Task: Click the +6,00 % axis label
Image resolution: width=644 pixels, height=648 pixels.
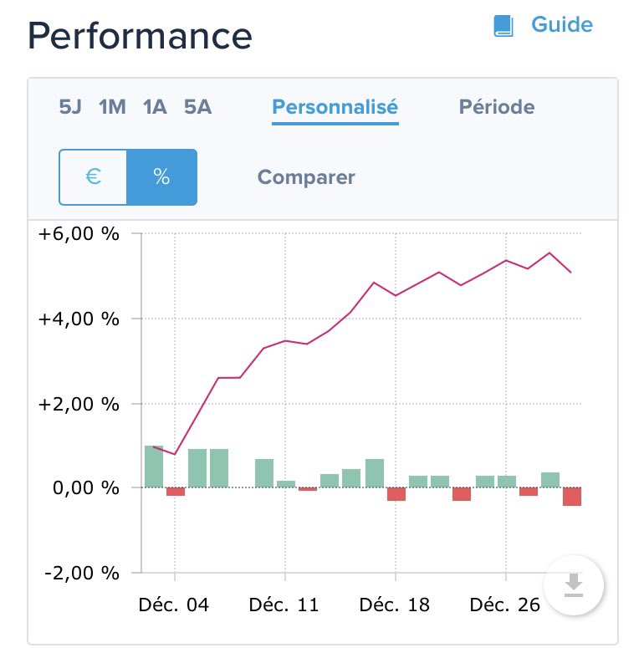Action: pos(79,234)
